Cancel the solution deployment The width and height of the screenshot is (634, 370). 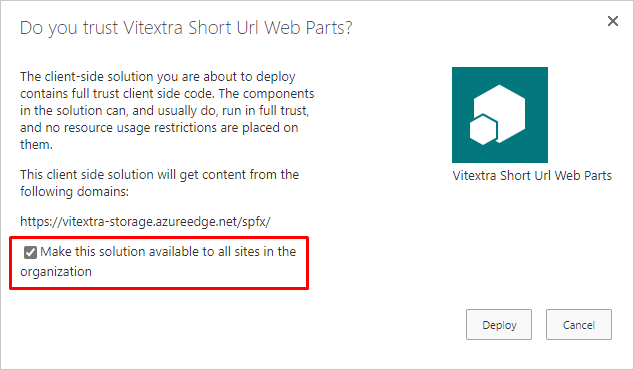(579, 325)
